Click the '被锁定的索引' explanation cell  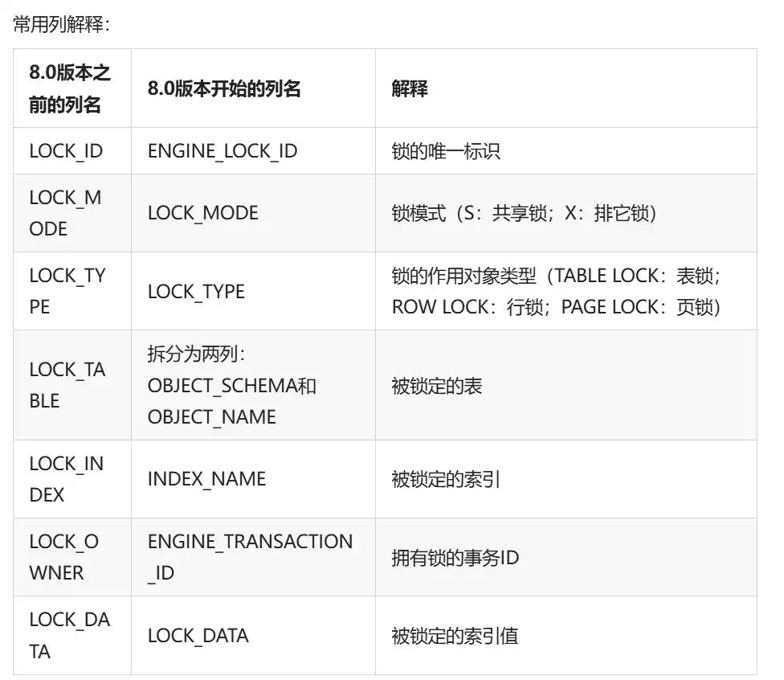[x=446, y=479]
